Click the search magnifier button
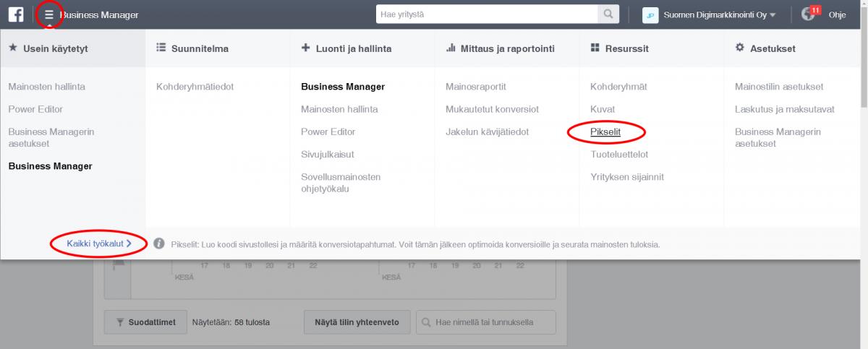 pyautogui.click(x=608, y=14)
